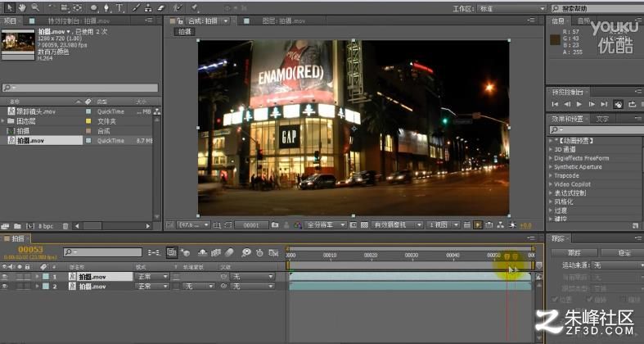
Task: Select 跟踪 tracker panel tab
Action: 558,238
